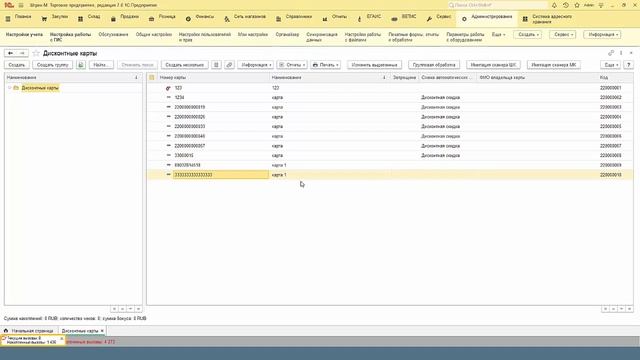Close the Дисконтные карты tab

pyautogui.click(x=102, y=331)
